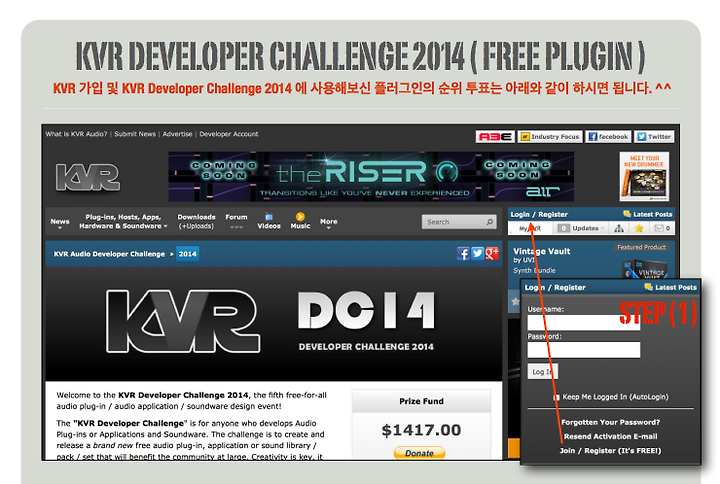Screen dimensions: 720x484
Task: Share page via Facebook icon
Action: click(463, 253)
